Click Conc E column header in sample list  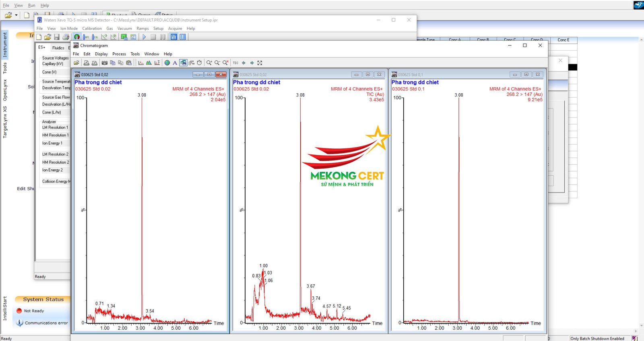click(x=563, y=40)
